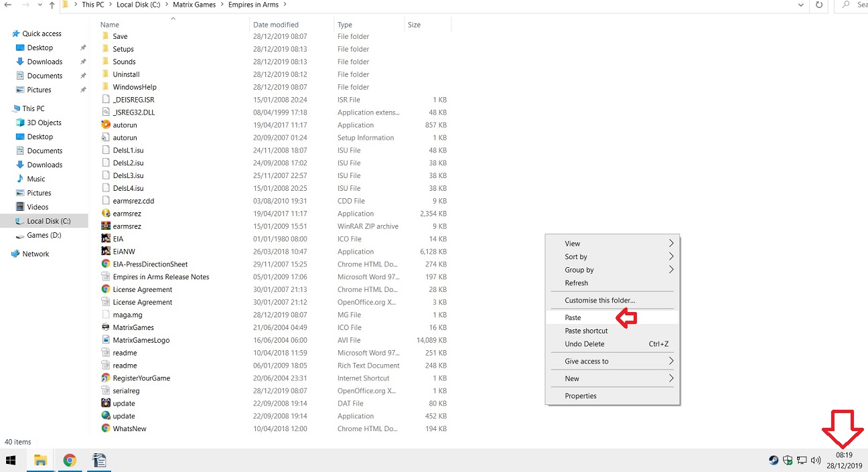Viewport: 868px width, 472px height.
Task: Open Music in the navigation pane
Action: (x=36, y=179)
